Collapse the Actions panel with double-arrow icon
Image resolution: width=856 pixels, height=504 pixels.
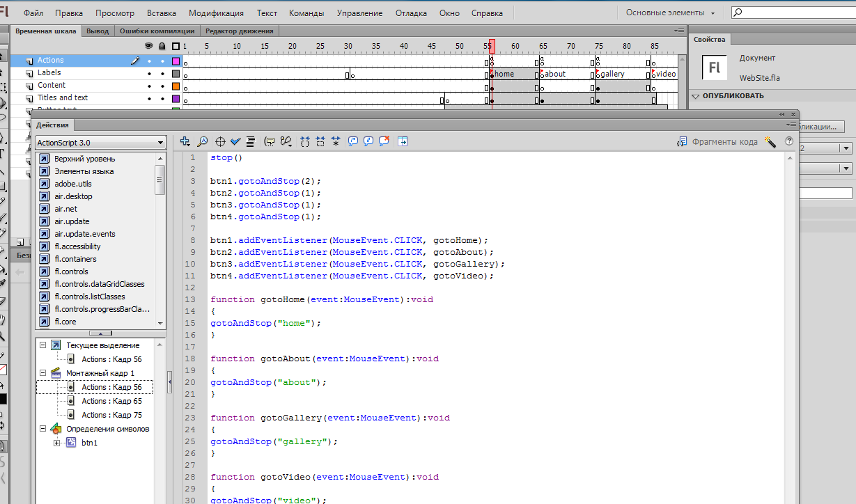[x=781, y=113]
